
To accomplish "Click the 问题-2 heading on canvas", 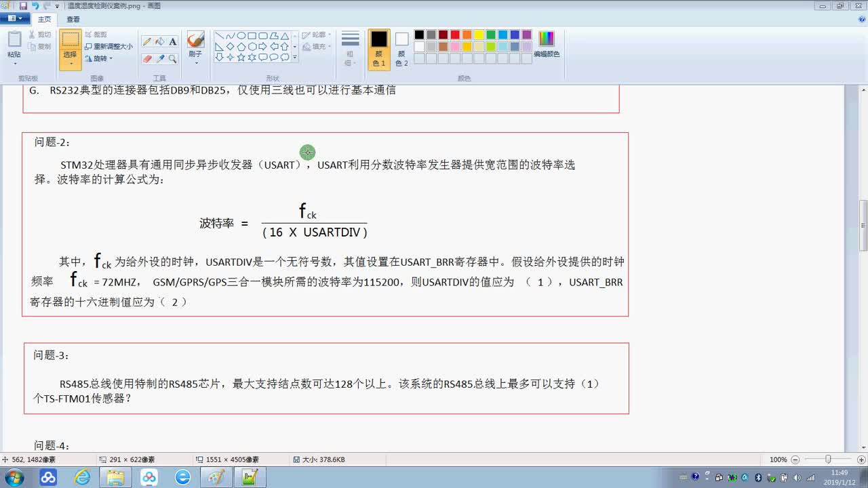I will tap(53, 142).
